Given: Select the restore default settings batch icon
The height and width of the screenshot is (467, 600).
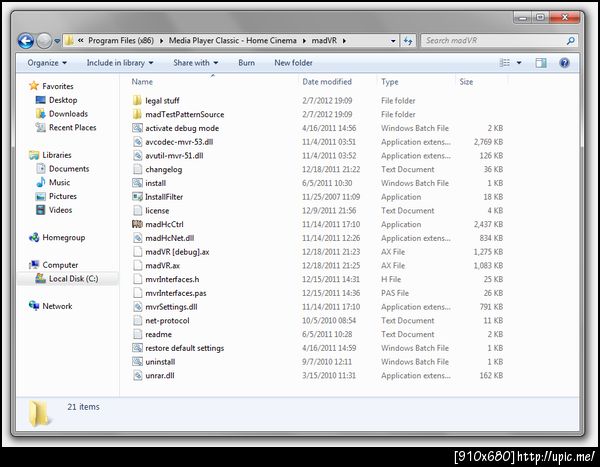Looking at the screenshot, I should (x=137, y=348).
